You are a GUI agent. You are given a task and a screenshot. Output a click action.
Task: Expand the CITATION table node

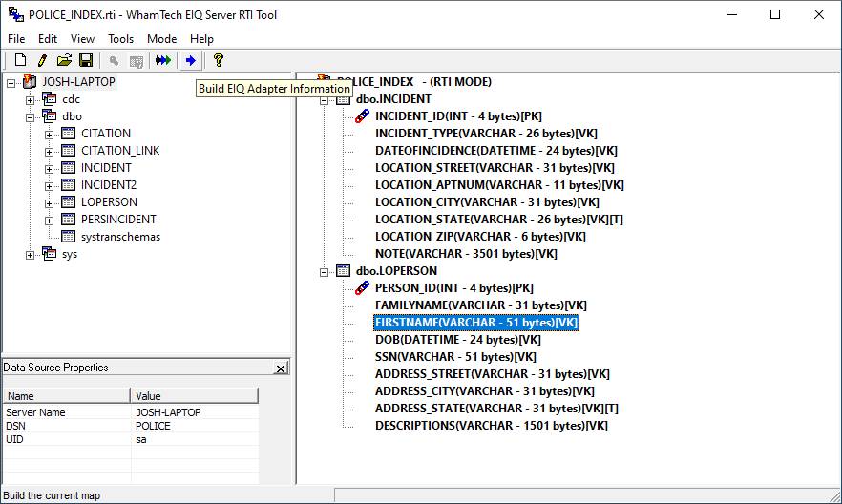pyautogui.click(x=49, y=135)
